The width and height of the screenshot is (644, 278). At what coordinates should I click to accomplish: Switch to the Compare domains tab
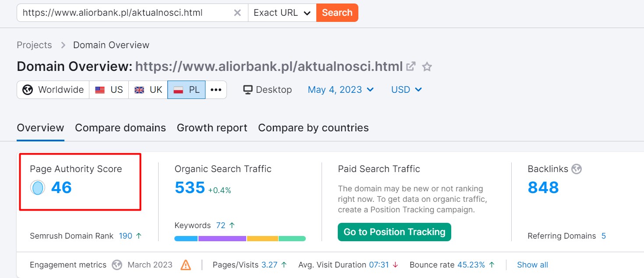pyautogui.click(x=120, y=128)
